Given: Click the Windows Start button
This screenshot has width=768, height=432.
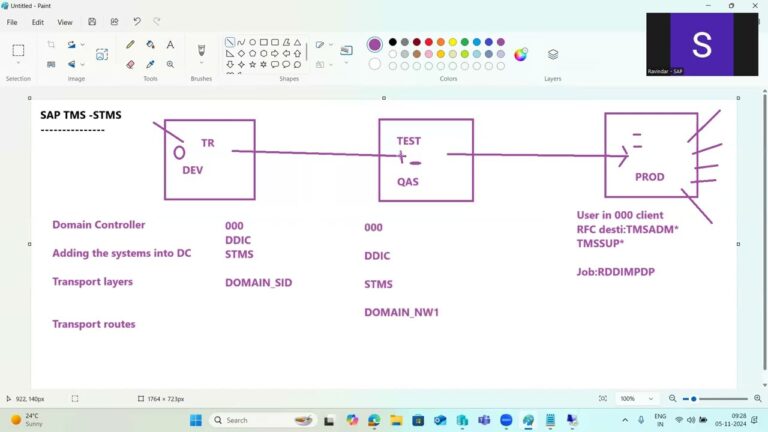Looking at the screenshot, I should [196, 420].
